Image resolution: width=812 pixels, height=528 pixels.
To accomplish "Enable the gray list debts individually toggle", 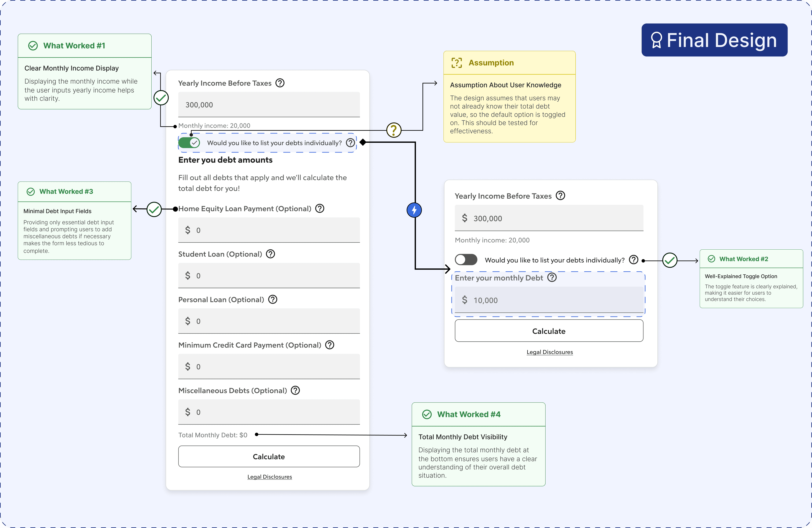I will pos(466,260).
